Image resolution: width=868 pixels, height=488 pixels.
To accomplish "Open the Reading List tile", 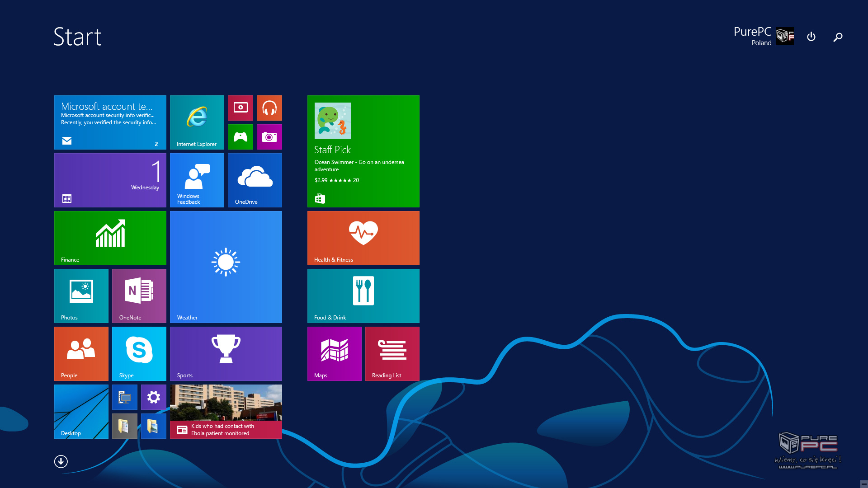I will pos(392,354).
